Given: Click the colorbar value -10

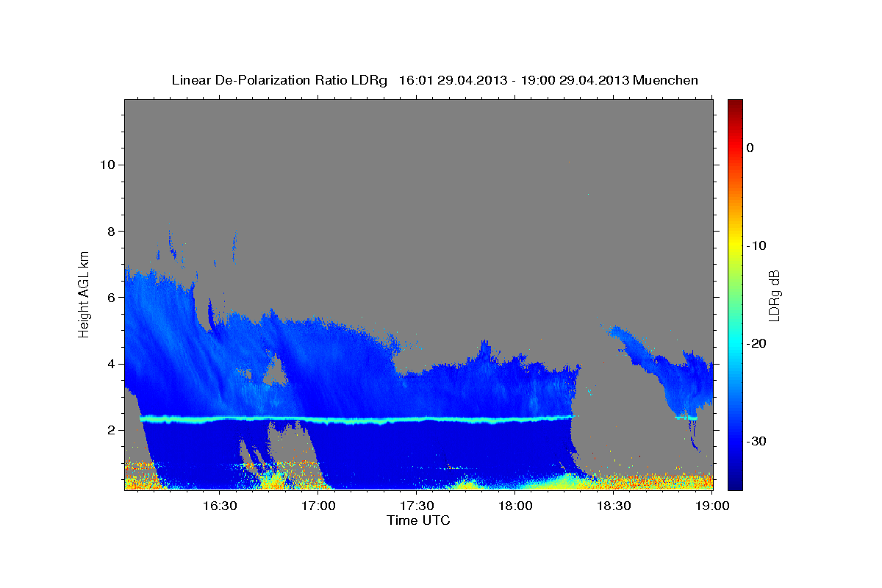Looking at the screenshot, I should pyautogui.click(x=757, y=245).
